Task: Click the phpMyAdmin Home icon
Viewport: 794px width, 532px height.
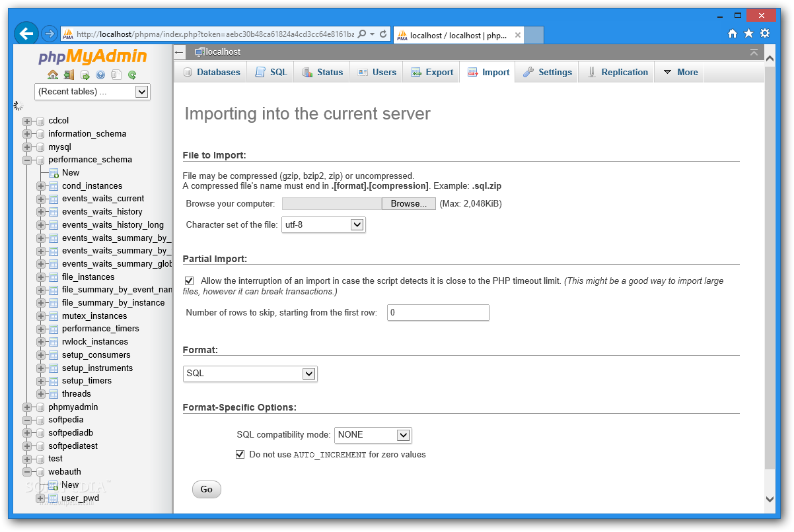Action: pyautogui.click(x=53, y=75)
